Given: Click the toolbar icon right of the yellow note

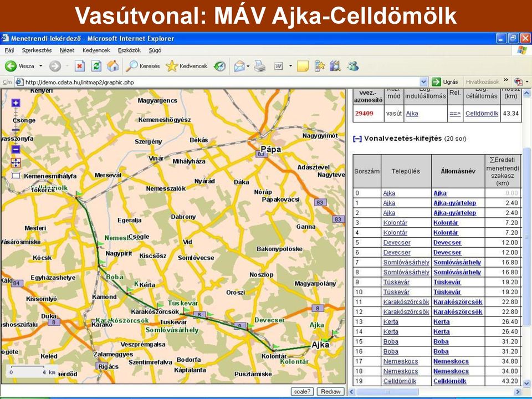Looking at the screenshot, I should (319, 66).
